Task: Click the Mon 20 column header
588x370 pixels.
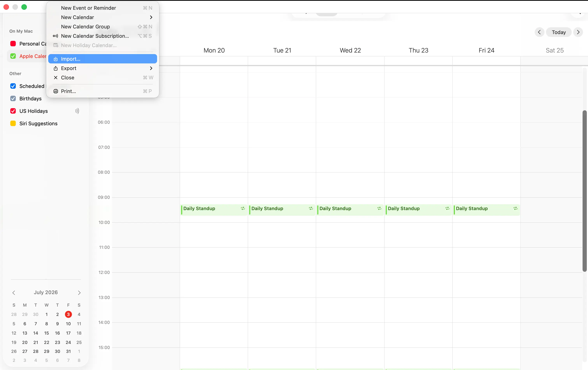Action: pyautogui.click(x=214, y=50)
